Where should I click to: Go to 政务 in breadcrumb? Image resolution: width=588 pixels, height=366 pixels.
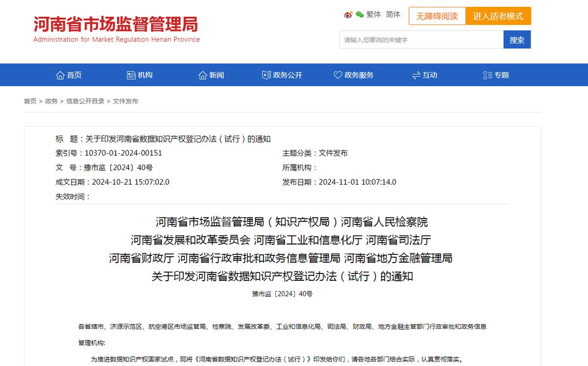51,101
